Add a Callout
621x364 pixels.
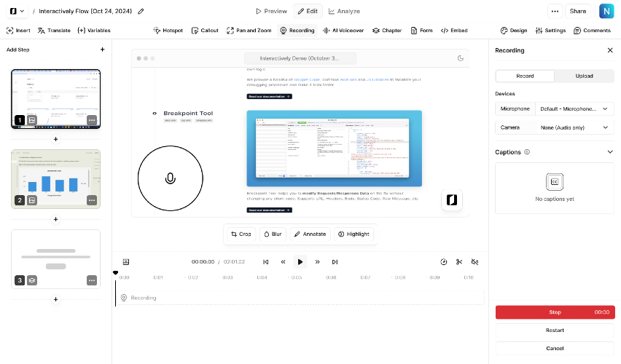click(x=205, y=31)
